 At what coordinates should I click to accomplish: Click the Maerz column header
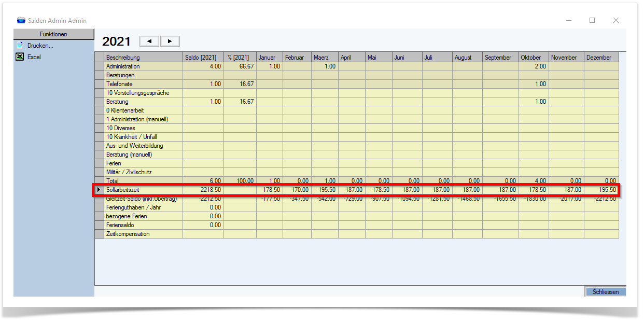(325, 58)
